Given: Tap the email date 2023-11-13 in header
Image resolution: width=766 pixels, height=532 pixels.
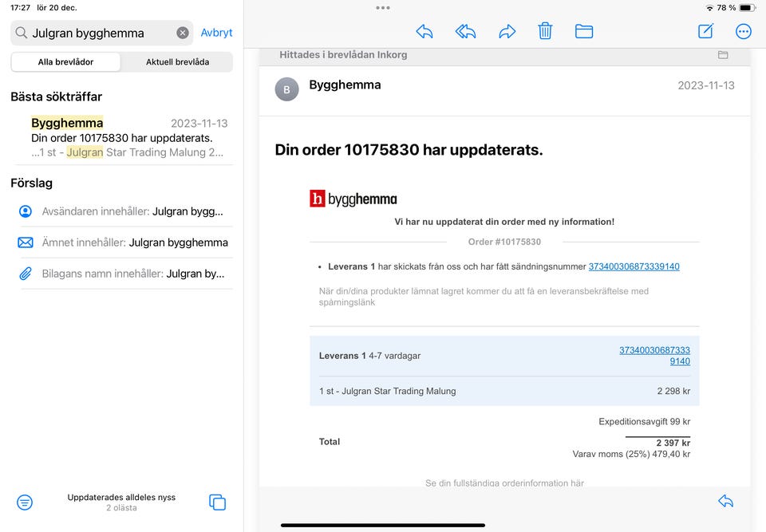Looking at the screenshot, I should 706,85.
